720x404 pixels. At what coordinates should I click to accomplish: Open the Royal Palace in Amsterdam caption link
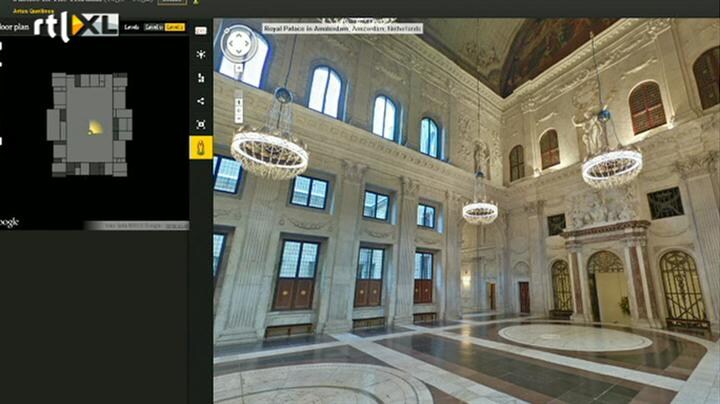tap(342, 28)
